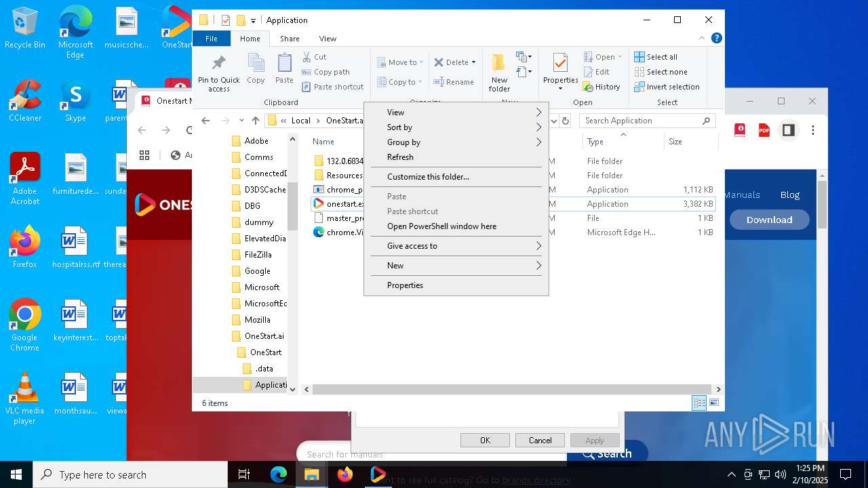Choose Refresh from context menu
Image resolution: width=868 pixels, height=488 pixels.
point(456,157)
